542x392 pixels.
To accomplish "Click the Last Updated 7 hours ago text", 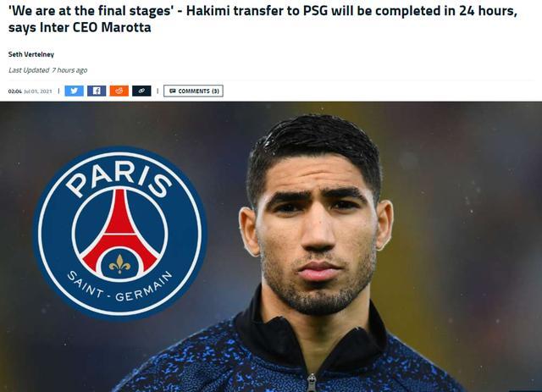I will pyautogui.click(x=47, y=70).
